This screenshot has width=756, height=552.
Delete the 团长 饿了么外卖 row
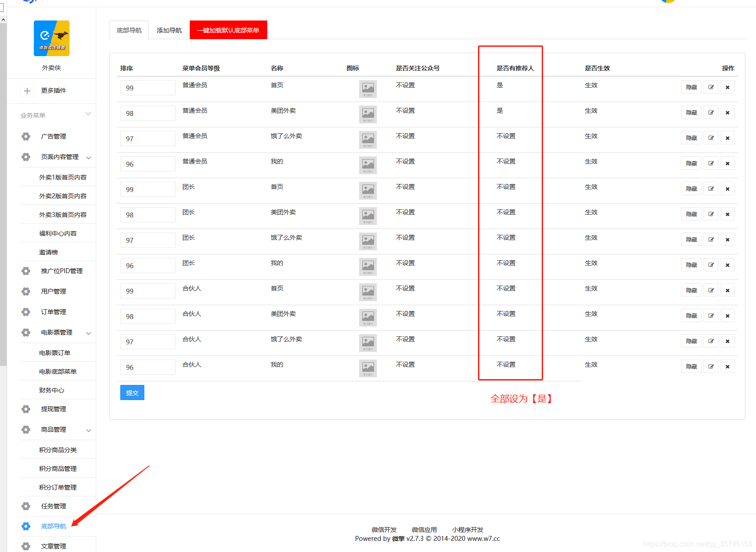click(727, 239)
